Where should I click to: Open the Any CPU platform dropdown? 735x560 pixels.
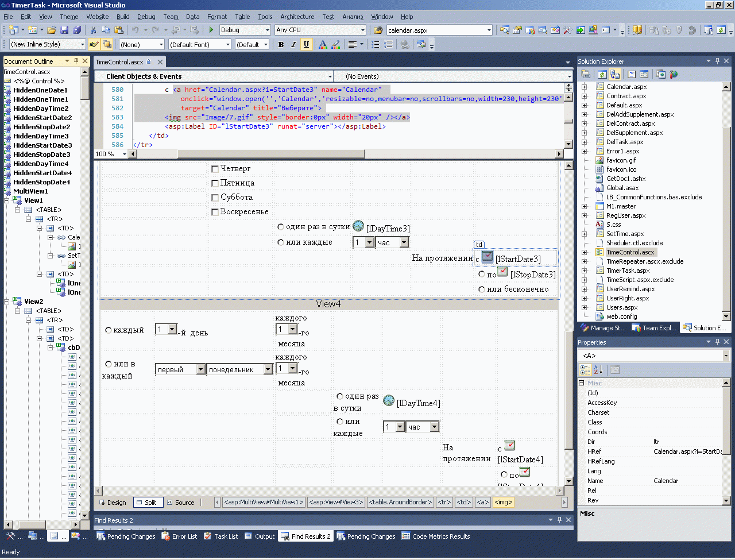click(363, 30)
